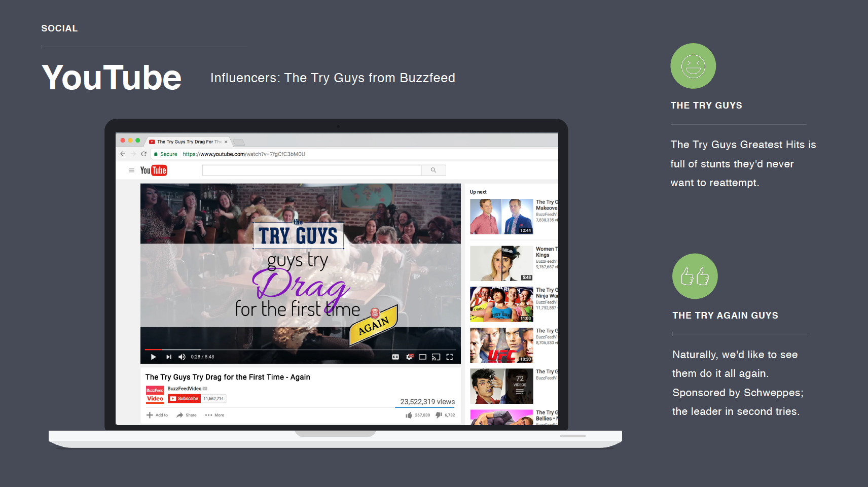Open UFC video thumbnail 10:30

point(501,345)
